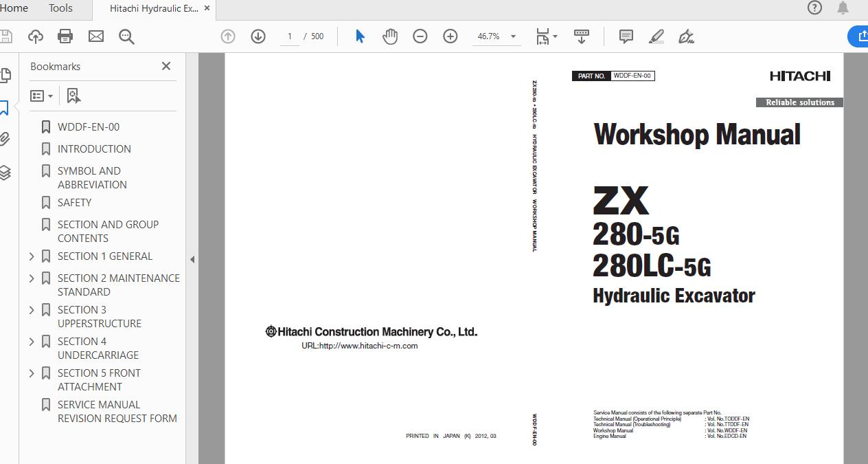The image size is (868, 464).
Task: Open the bookmark options menu dropdown
Action: tap(41, 96)
